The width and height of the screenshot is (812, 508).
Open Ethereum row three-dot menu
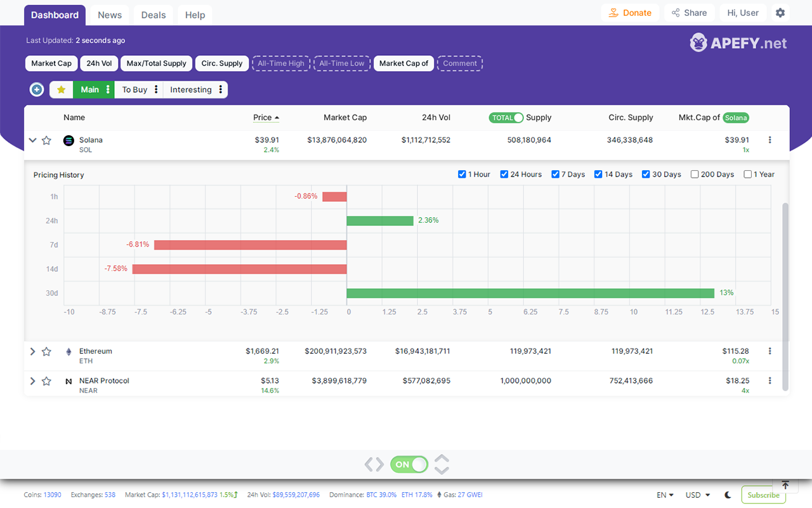(x=770, y=351)
